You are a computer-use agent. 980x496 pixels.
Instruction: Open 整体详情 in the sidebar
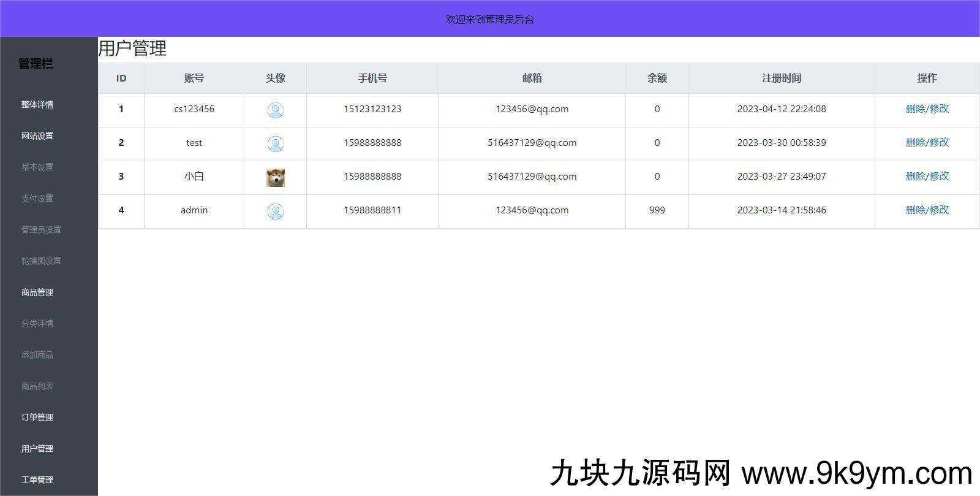(x=37, y=104)
